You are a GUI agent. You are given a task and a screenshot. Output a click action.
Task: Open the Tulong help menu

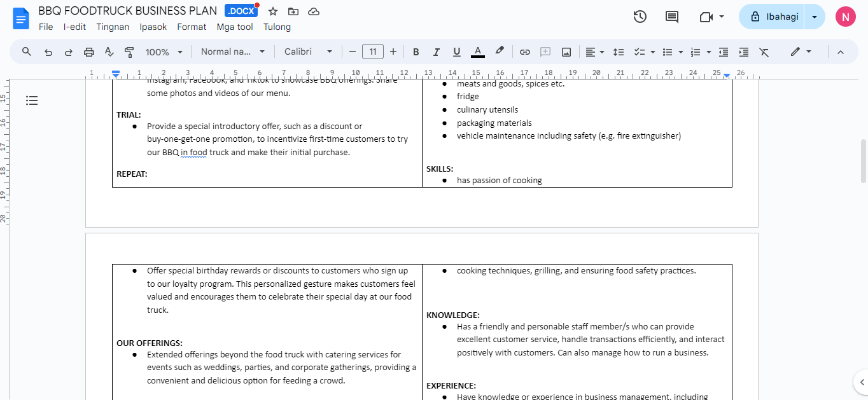(x=277, y=27)
